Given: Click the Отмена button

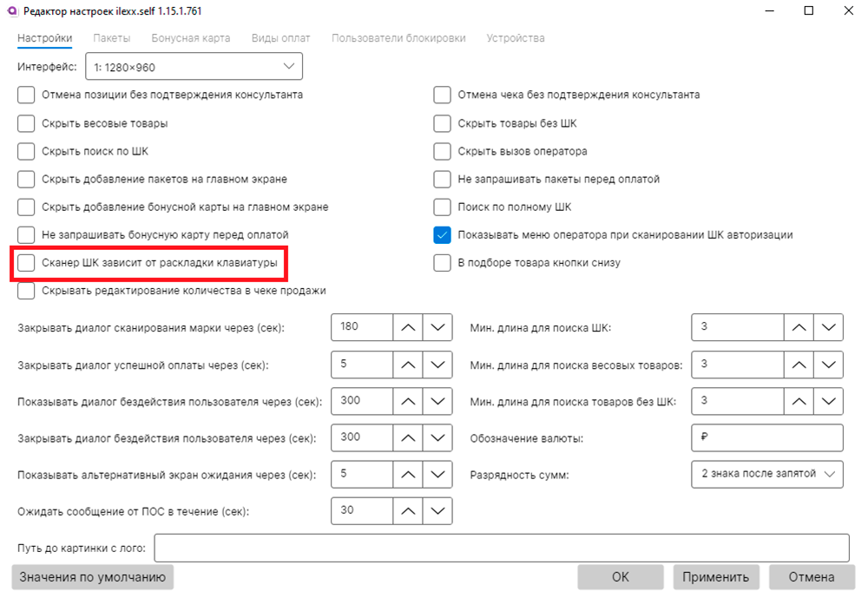Looking at the screenshot, I should 812,577.
